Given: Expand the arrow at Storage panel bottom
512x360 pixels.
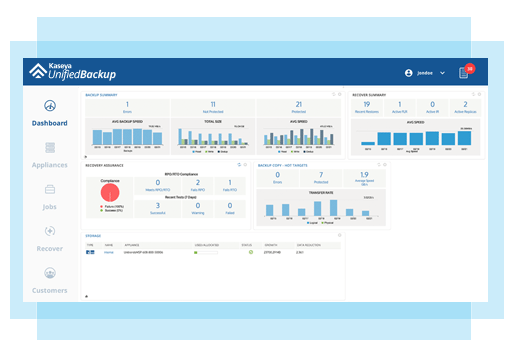Looking at the screenshot, I should (x=86, y=296).
